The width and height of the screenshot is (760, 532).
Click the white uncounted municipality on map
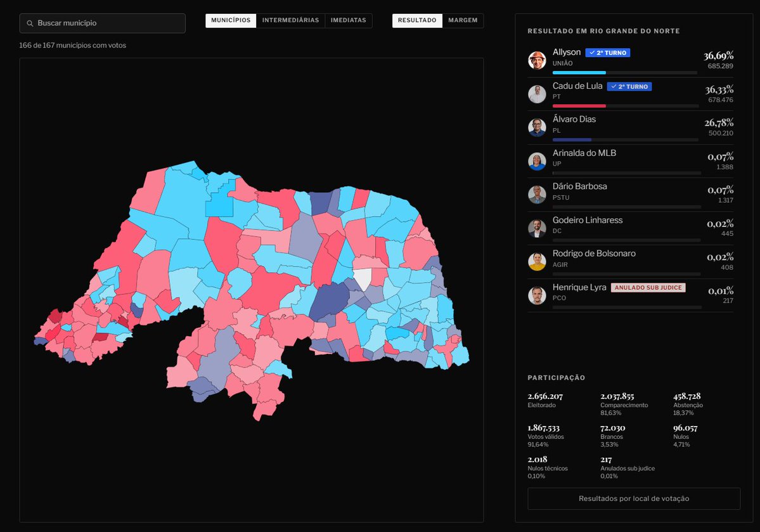[362, 280]
